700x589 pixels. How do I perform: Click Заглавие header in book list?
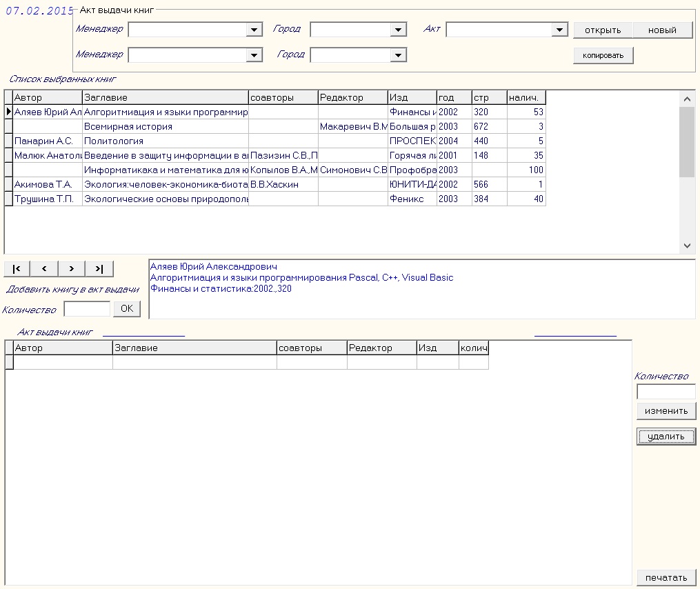166,97
